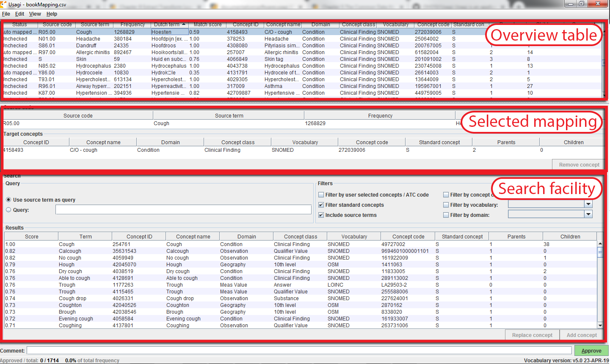Open the Help menu
Image resolution: width=610 pixels, height=364 pixels.
pyautogui.click(x=52, y=14)
